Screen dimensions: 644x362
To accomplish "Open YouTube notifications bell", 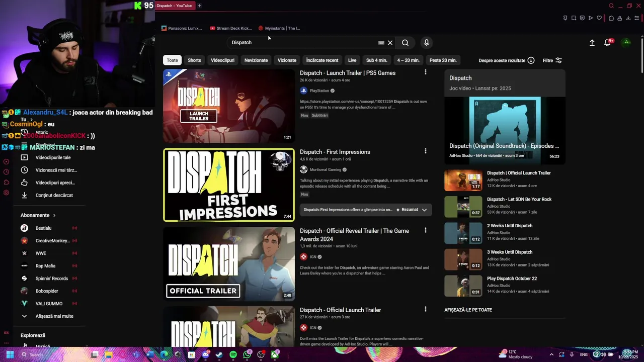I will [x=608, y=43].
